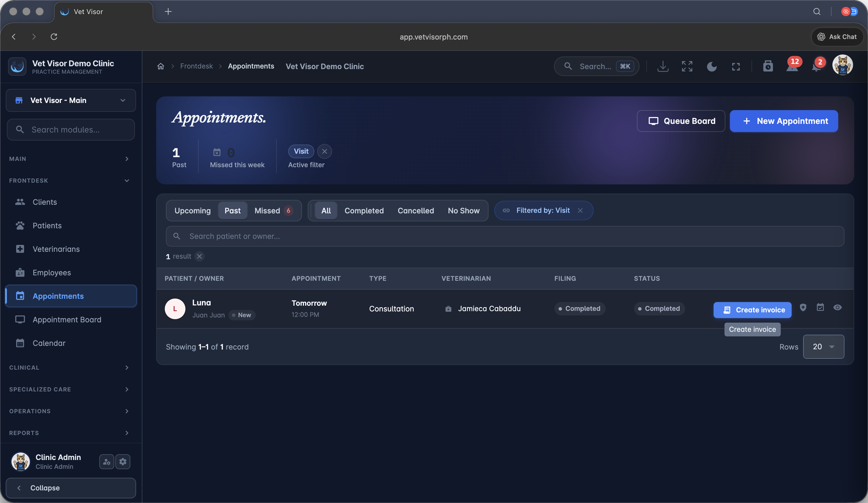The width and height of the screenshot is (868, 503).
Task: Click the home breadcrumb icon
Action: coord(160,66)
